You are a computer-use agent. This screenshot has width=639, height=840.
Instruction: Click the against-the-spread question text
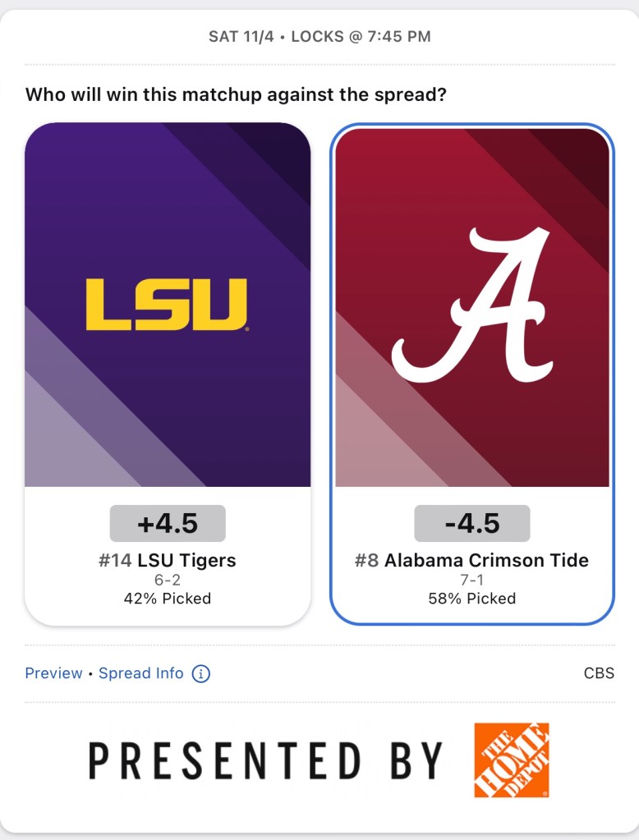pyautogui.click(x=236, y=94)
